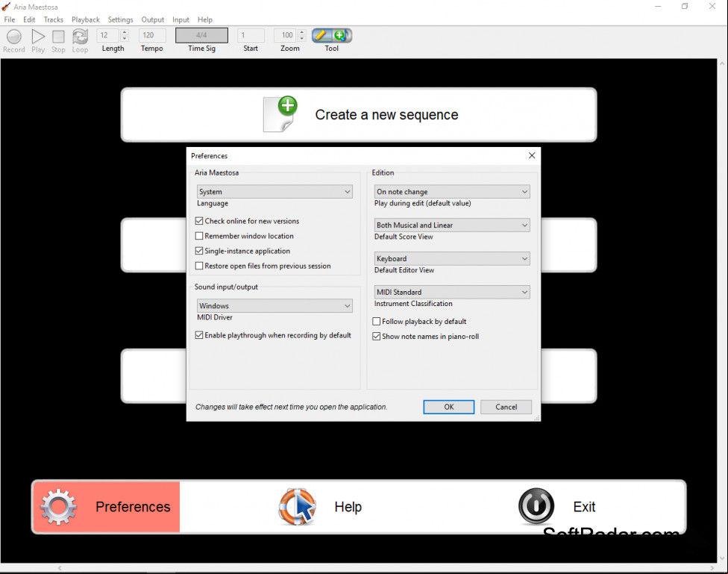728x574 pixels.
Task: Enable Remember window location
Action: coord(199,236)
